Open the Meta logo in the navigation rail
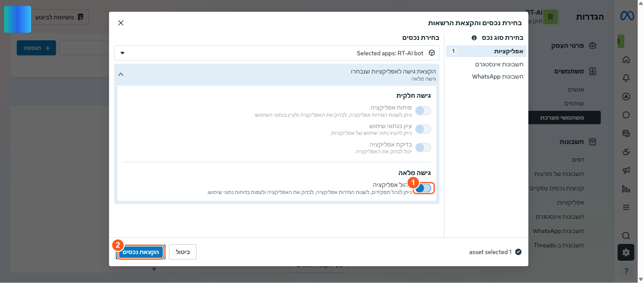644x283 pixels. point(627,16)
